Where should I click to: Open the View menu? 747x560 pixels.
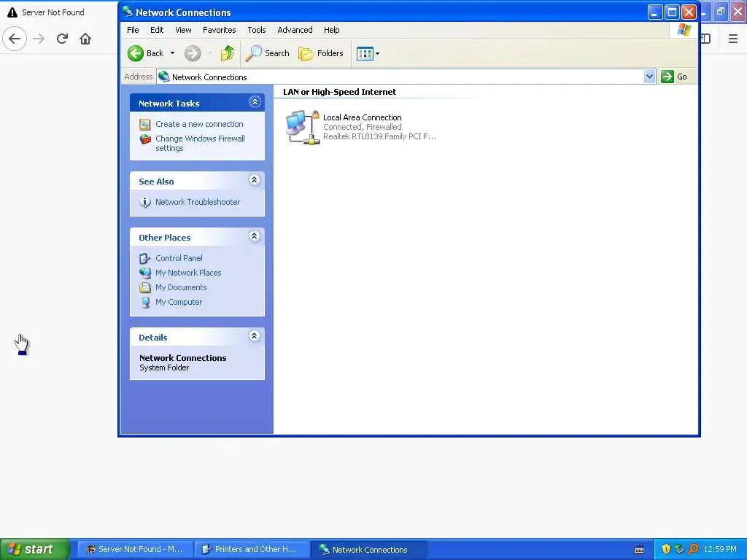pos(183,30)
